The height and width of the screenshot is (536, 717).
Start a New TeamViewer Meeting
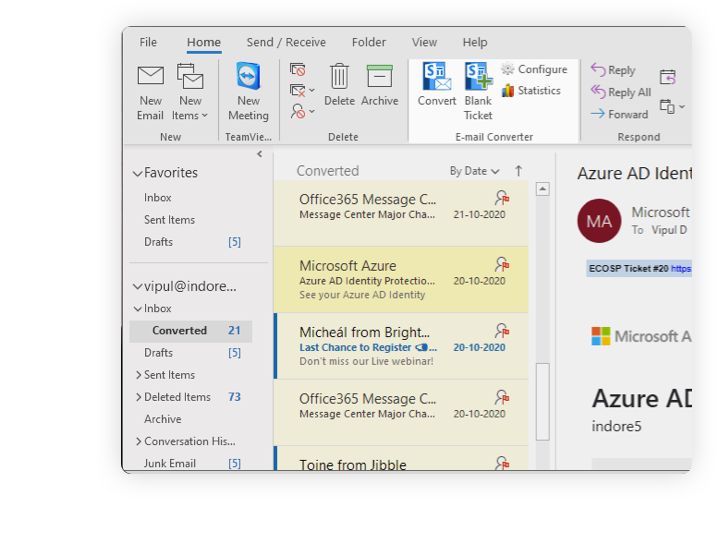click(x=248, y=91)
